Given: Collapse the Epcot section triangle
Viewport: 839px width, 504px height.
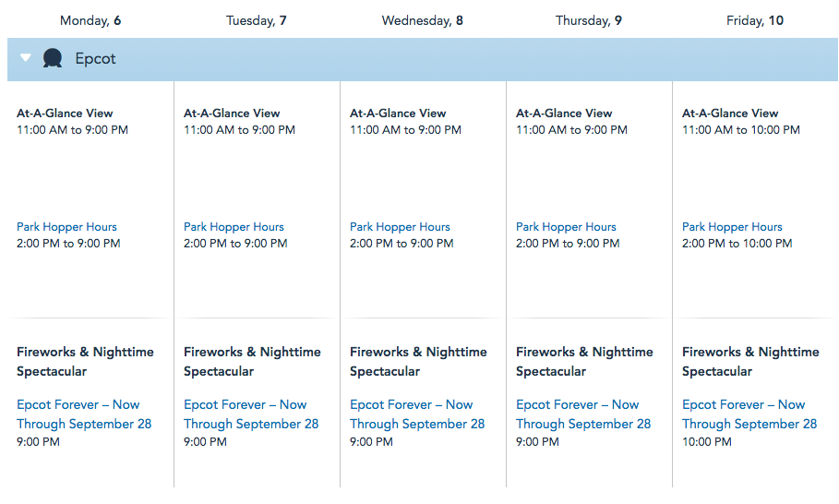Looking at the screenshot, I should [x=26, y=58].
